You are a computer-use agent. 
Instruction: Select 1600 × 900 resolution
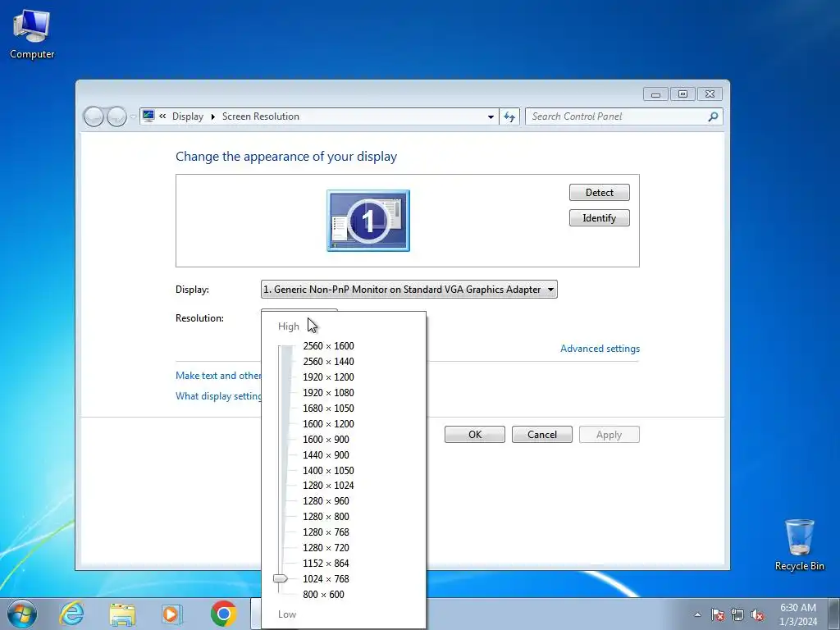(x=326, y=440)
